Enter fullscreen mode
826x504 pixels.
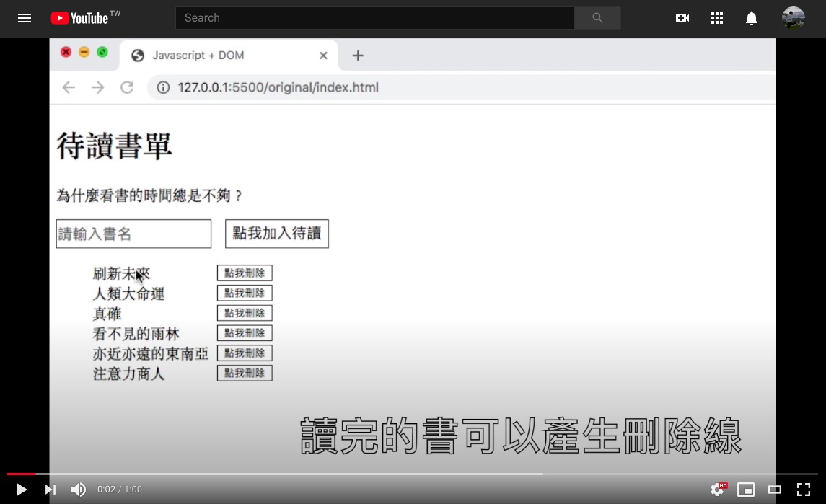coord(803,490)
